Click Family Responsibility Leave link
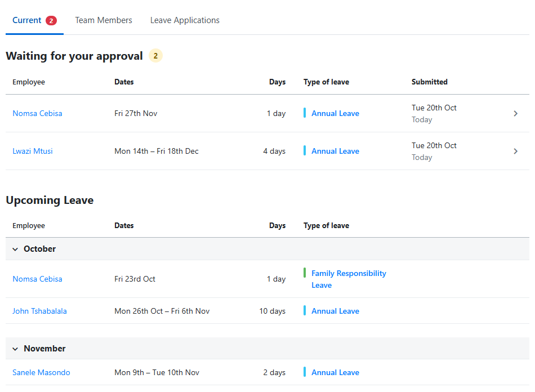 click(349, 279)
